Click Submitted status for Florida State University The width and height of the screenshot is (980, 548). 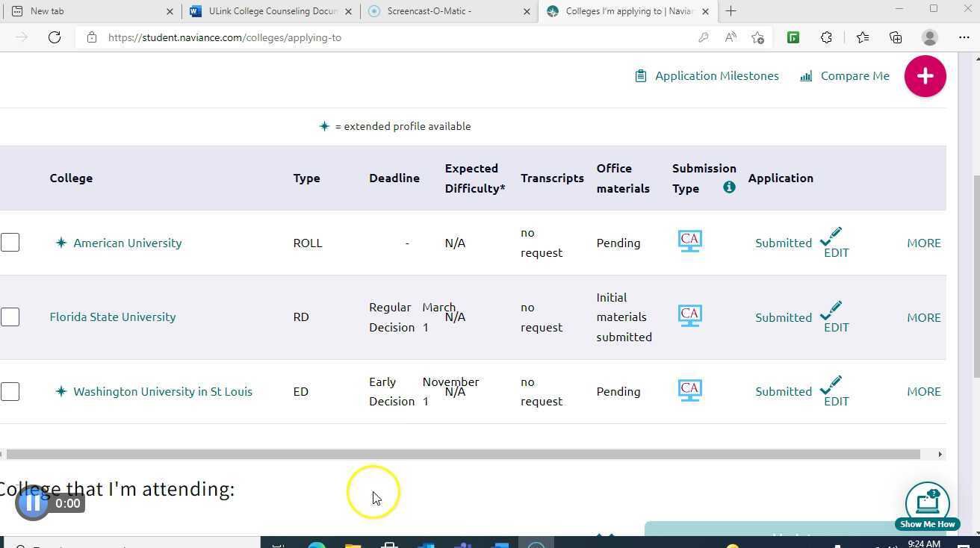[x=783, y=317]
